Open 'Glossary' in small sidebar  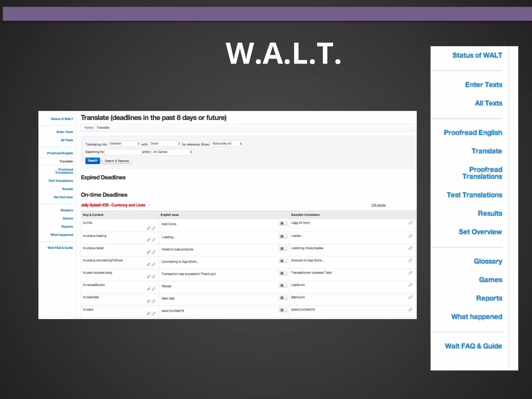pos(66,210)
